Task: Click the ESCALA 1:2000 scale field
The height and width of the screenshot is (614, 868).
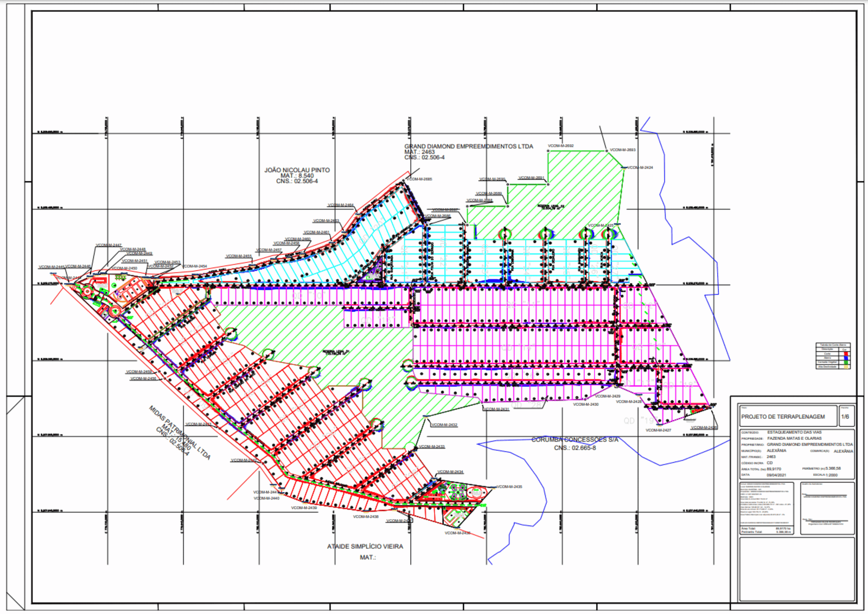Action: coord(825,475)
